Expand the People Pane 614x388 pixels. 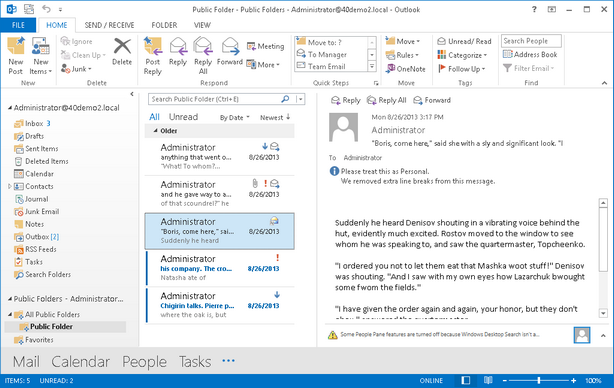click(603, 336)
